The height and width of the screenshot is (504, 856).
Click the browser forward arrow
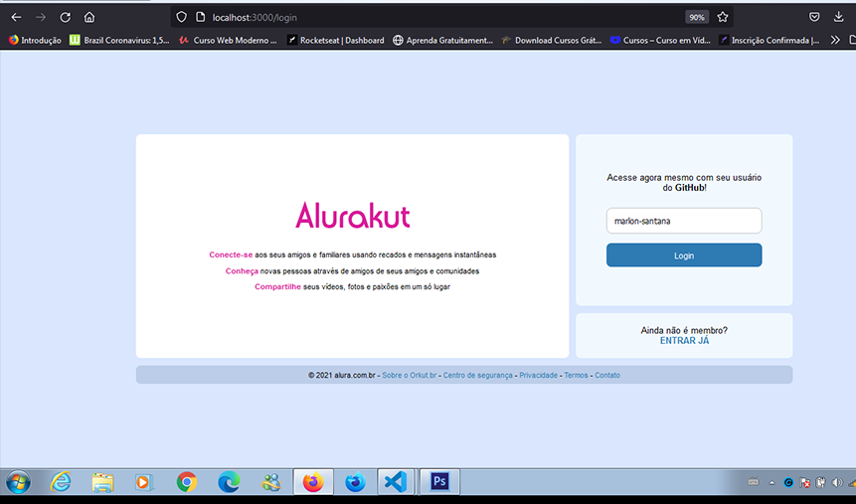(x=41, y=18)
